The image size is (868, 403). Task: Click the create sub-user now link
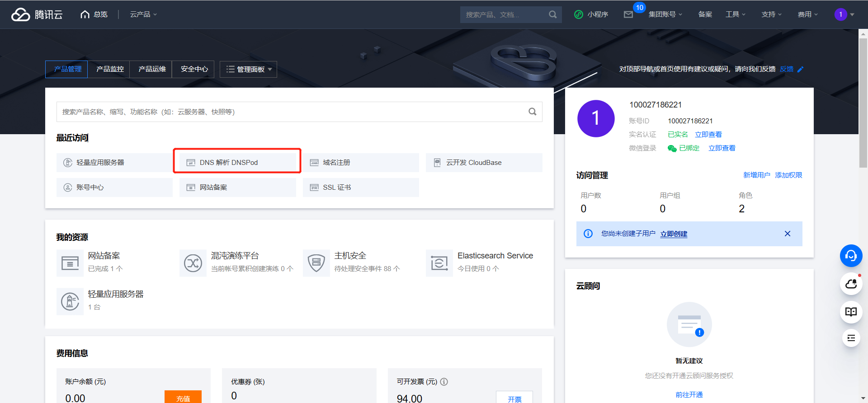[x=674, y=234]
